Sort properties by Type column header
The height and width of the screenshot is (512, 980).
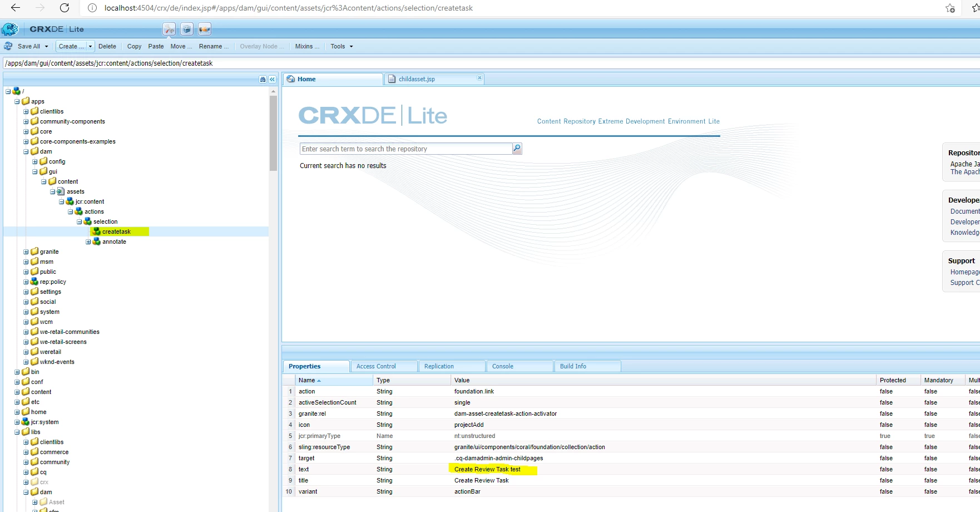(x=412, y=380)
